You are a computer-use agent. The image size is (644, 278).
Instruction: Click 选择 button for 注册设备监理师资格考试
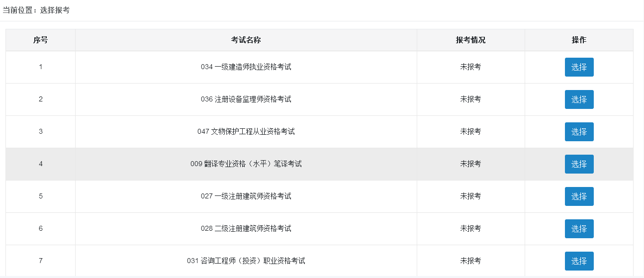click(x=579, y=99)
